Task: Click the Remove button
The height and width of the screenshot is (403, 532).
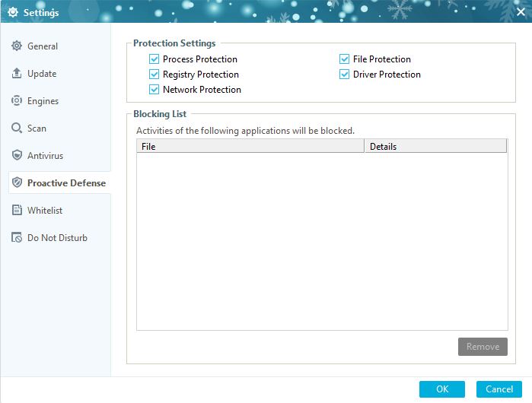Action: tap(483, 347)
